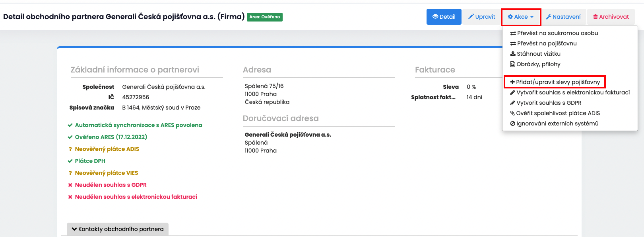Click Automatická synchronizace s ARES povolena text
644x237 pixels.
pos(139,125)
